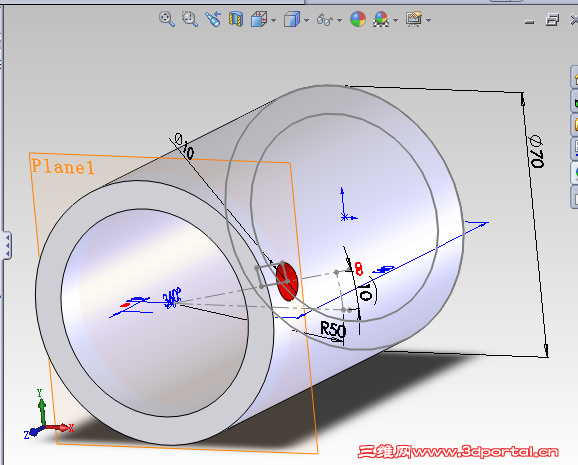Click the Ø10 diameter dimension
578x465 pixels.
pos(184,146)
